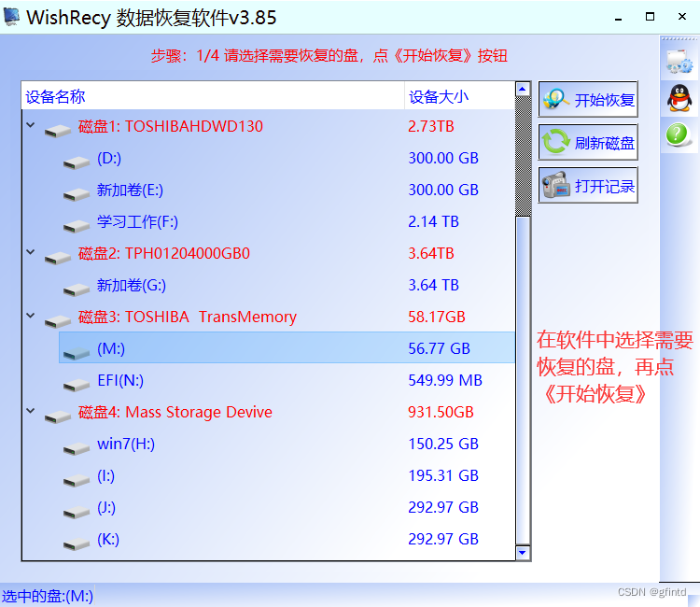Click drive icon beside (K:)
This screenshot has width=700, height=607.
[x=77, y=543]
